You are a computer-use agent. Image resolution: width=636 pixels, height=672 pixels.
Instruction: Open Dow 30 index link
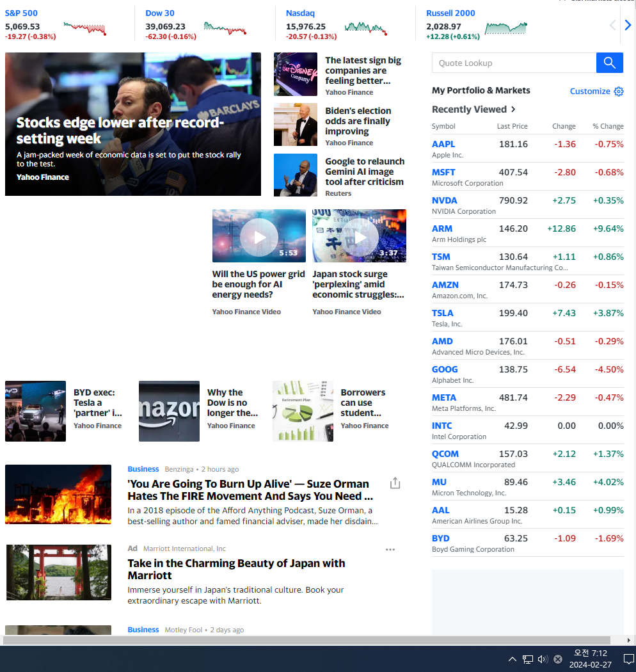coord(160,13)
